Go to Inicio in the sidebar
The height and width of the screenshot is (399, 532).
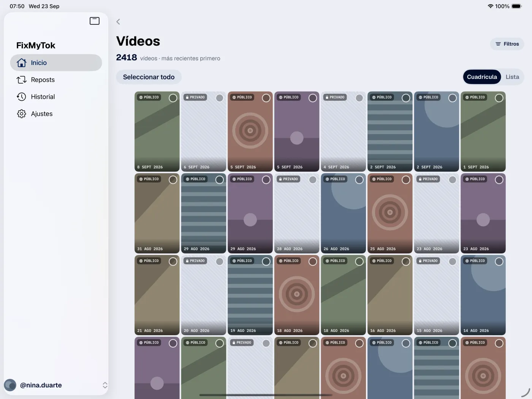point(56,63)
